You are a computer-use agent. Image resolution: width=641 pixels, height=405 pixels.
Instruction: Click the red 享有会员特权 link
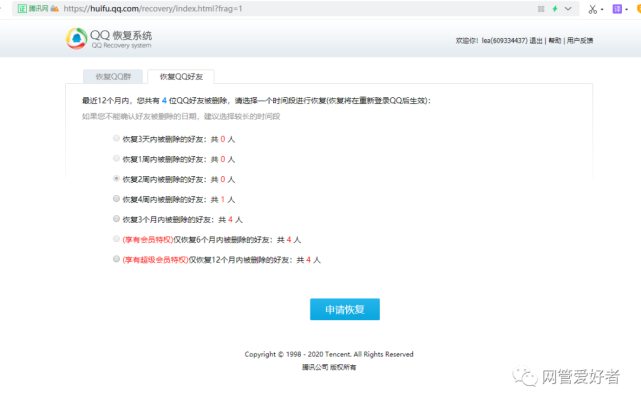coord(148,239)
